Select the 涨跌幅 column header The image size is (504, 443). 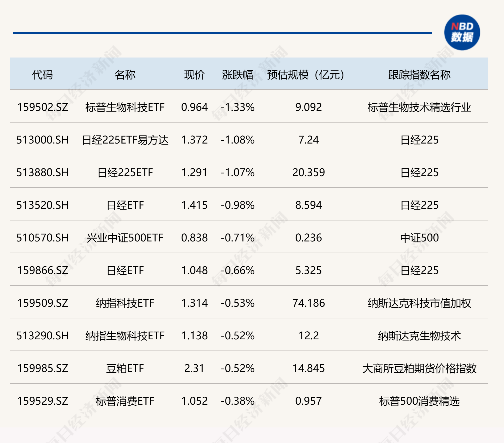click(x=237, y=75)
